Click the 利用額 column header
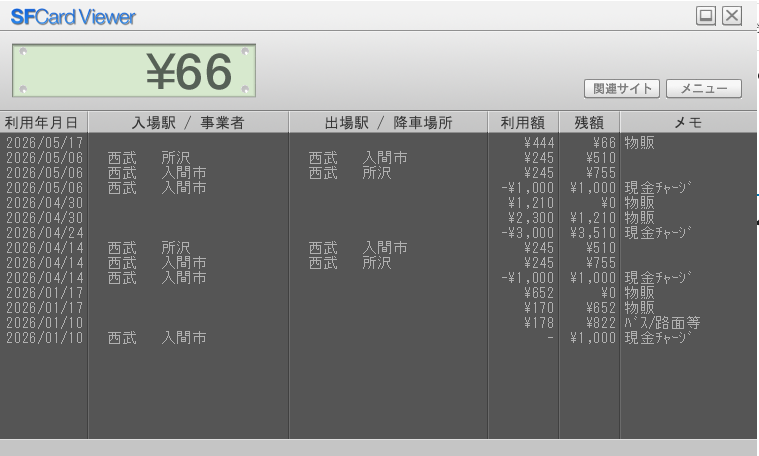This screenshot has height=456, width=759. [523, 122]
